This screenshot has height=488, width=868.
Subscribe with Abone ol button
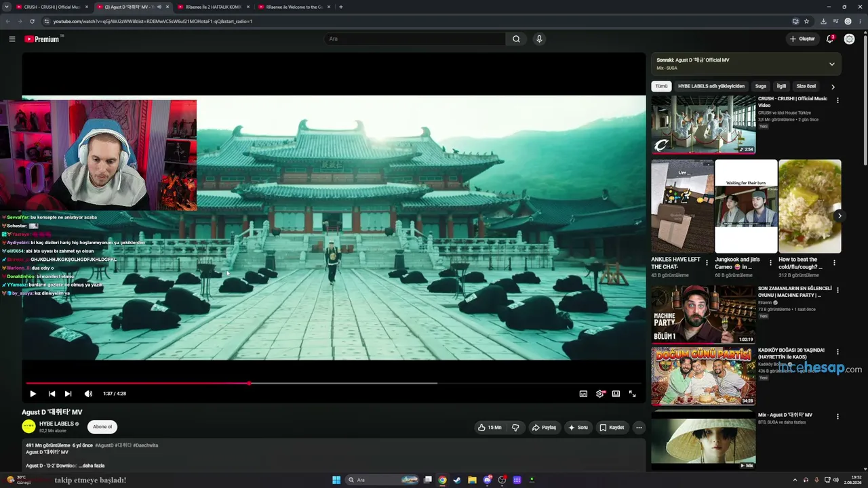click(x=102, y=427)
